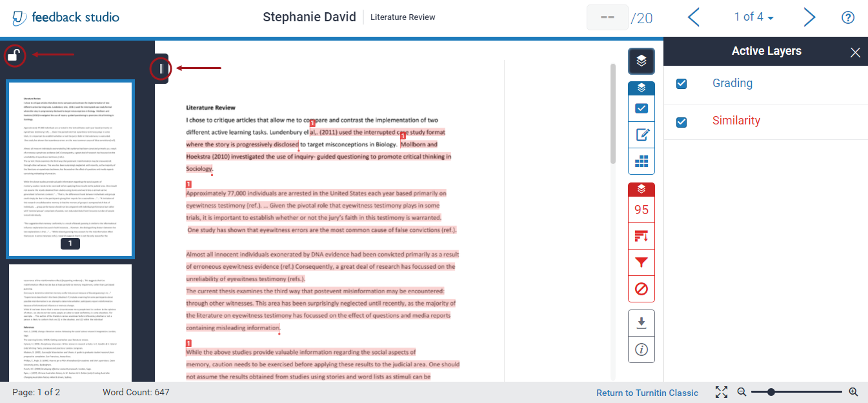The image size is (868, 403).
Task: Toggle the full screen icon
Action: pos(722,392)
